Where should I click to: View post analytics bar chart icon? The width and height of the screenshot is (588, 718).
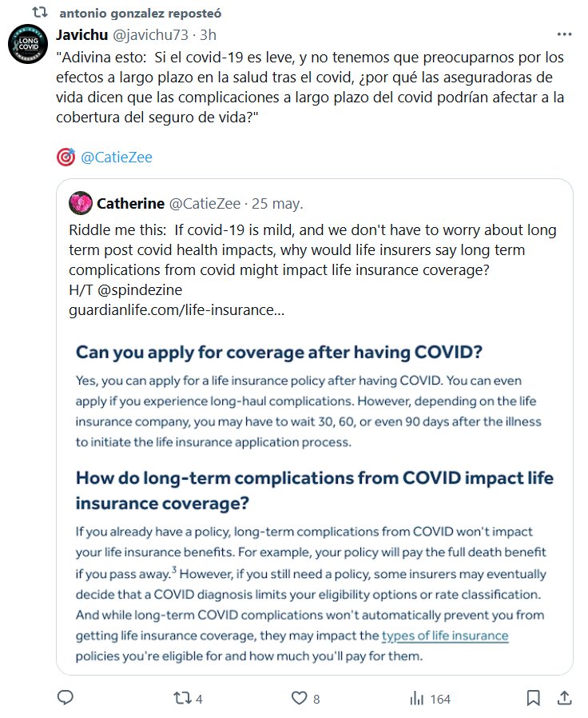point(416,698)
